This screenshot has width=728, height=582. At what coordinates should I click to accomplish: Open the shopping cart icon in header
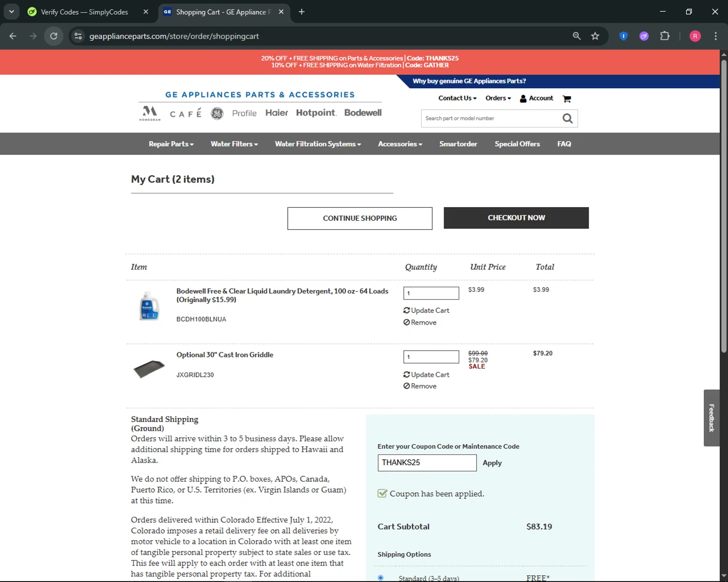[x=566, y=98]
